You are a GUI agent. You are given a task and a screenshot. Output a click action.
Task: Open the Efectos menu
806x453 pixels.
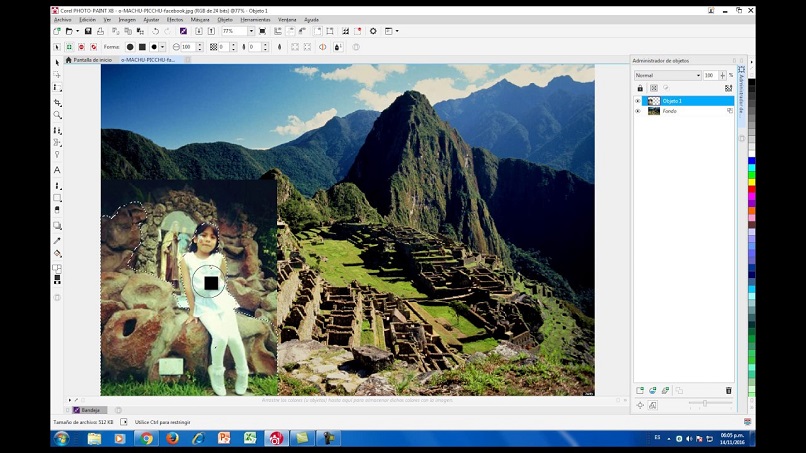pyautogui.click(x=175, y=20)
